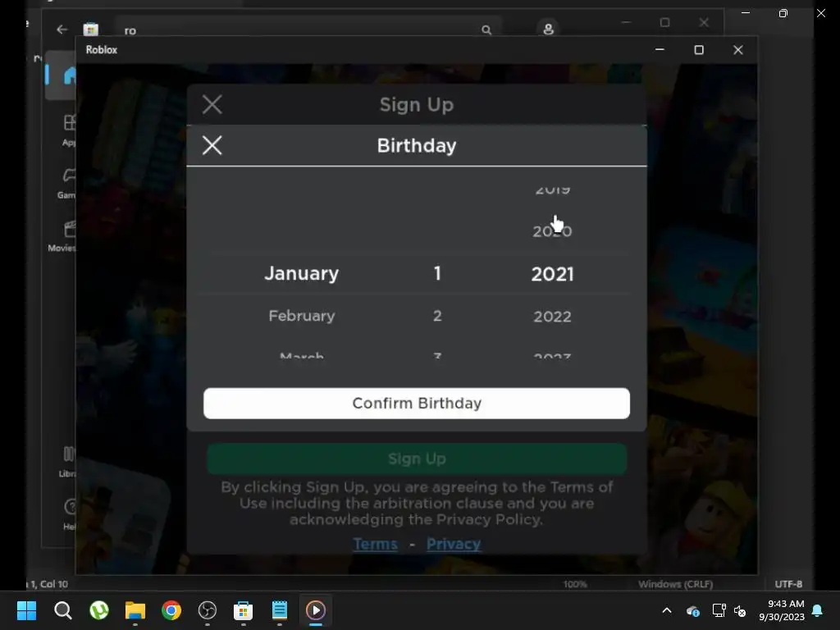Select year 2022 in the year picker

coord(552,316)
